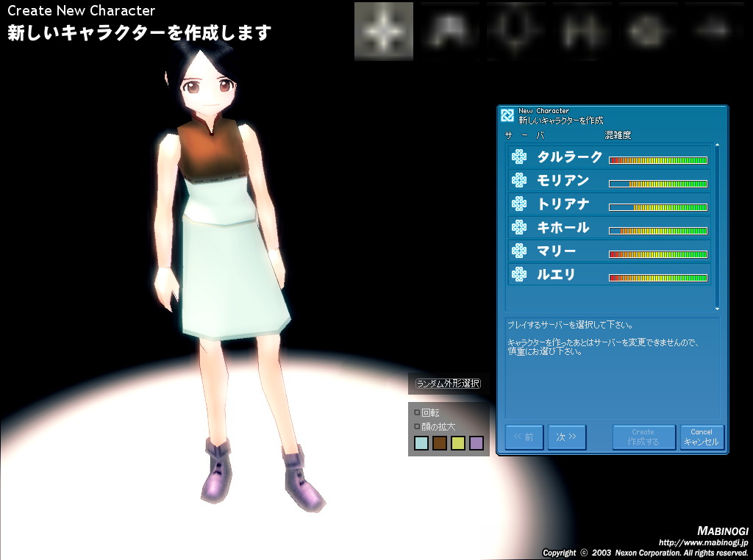Select the マリー server row
The height and width of the screenshot is (560, 753).
pos(610,251)
